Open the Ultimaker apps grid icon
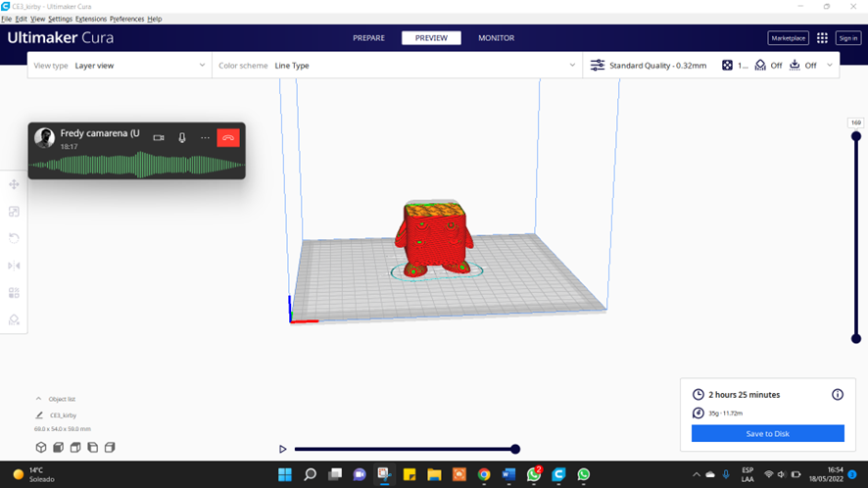 [822, 37]
